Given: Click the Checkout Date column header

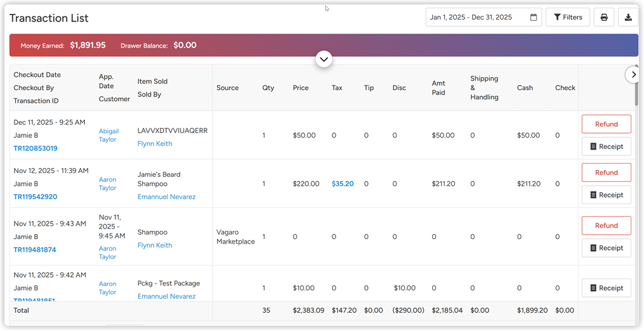Looking at the screenshot, I should (x=37, y=75).
